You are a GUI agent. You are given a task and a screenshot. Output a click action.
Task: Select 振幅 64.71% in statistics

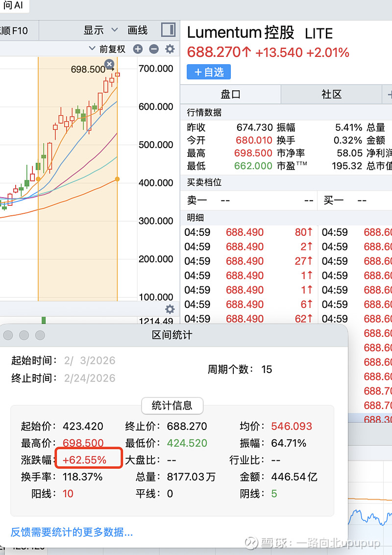288,443
